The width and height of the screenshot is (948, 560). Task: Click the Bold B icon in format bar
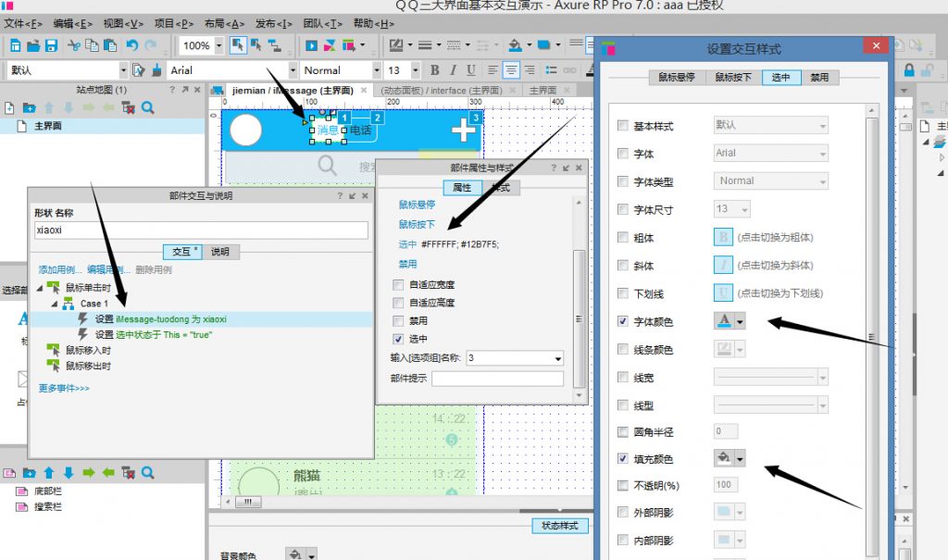431,70
